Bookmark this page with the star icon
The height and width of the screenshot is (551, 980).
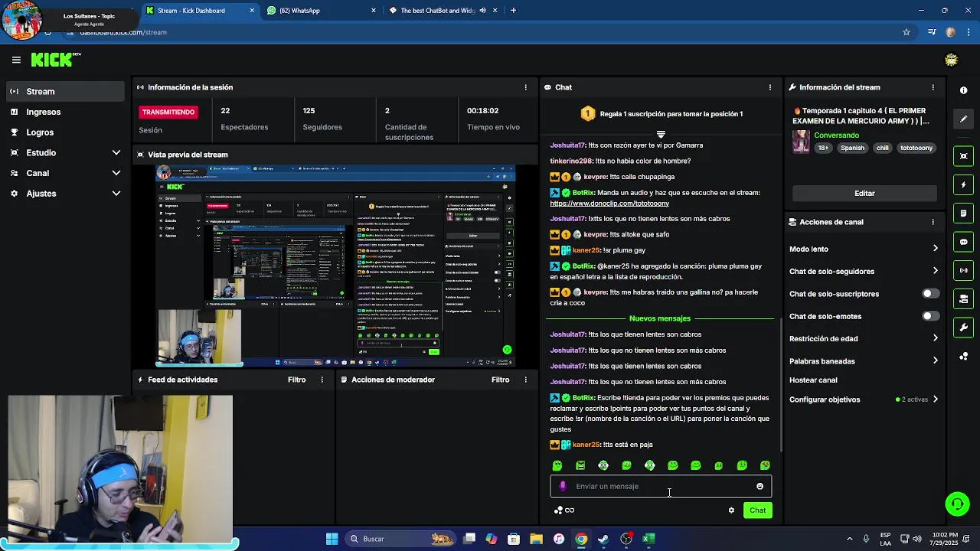point(906,32)
